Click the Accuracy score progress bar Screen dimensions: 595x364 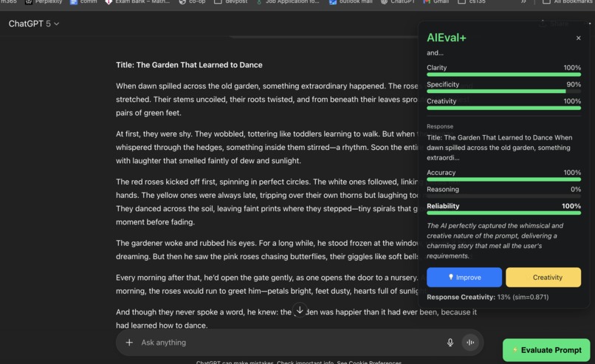click(x=503, y=179)
